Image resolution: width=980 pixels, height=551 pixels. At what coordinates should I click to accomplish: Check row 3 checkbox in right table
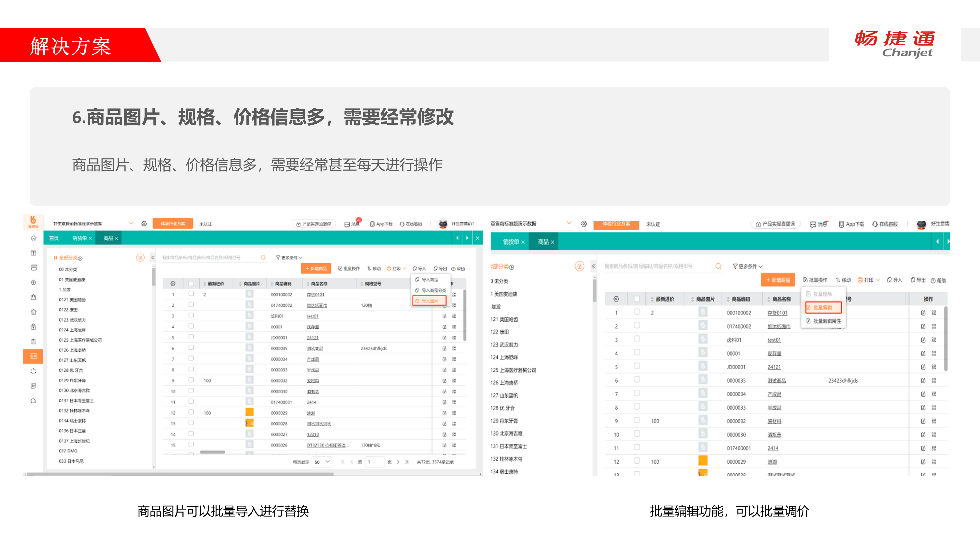637,339
